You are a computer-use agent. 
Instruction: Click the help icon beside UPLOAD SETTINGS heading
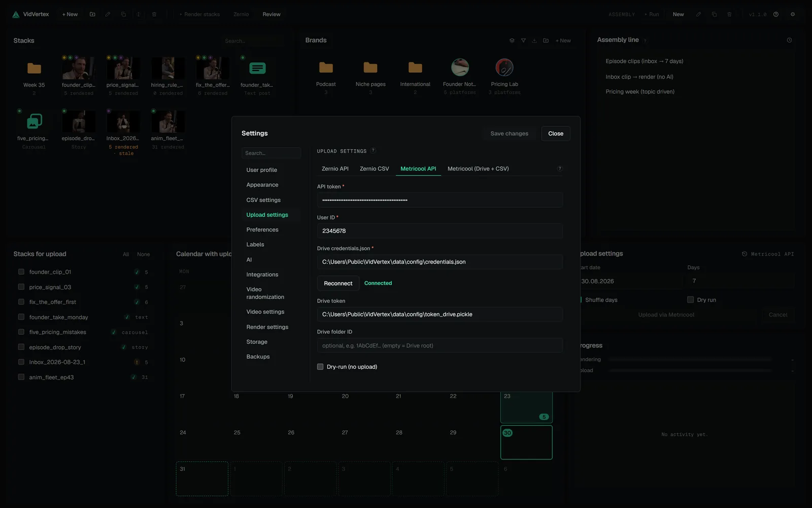(x=373, y=150)
